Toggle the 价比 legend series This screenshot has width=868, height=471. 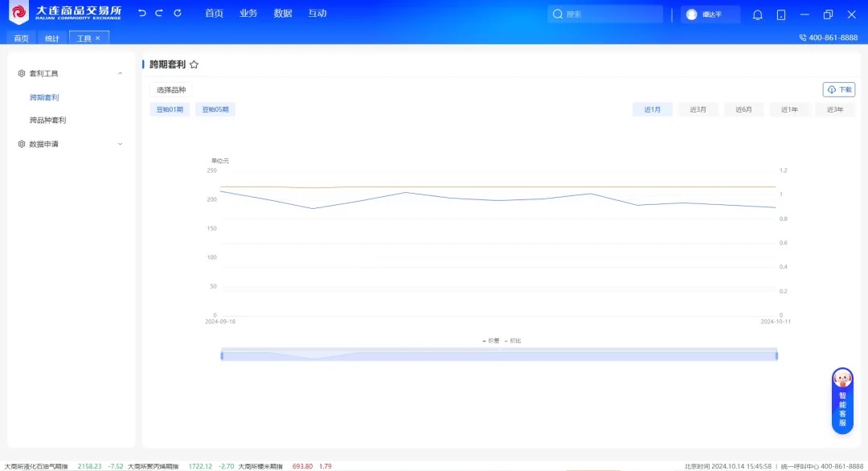[x=514, y=341]
